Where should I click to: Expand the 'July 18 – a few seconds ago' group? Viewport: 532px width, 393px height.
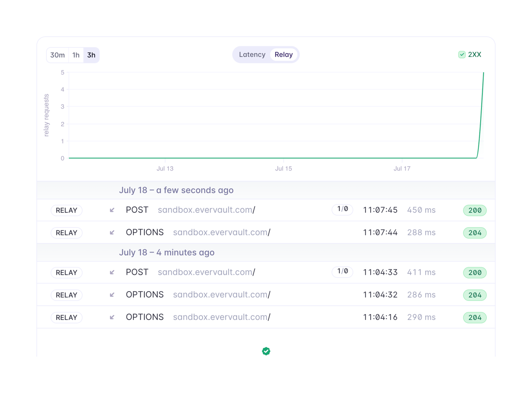(x=176, y=190)
